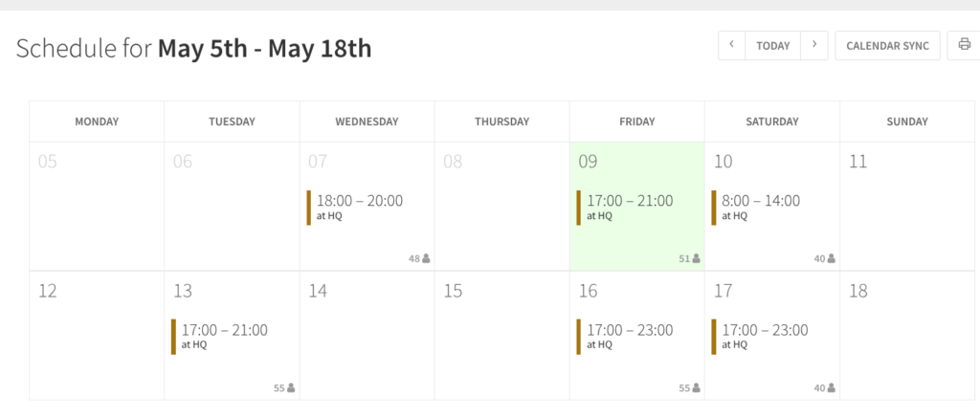Select the 17:00 – 23:00 shift on Friday 16

click(625, 337)
